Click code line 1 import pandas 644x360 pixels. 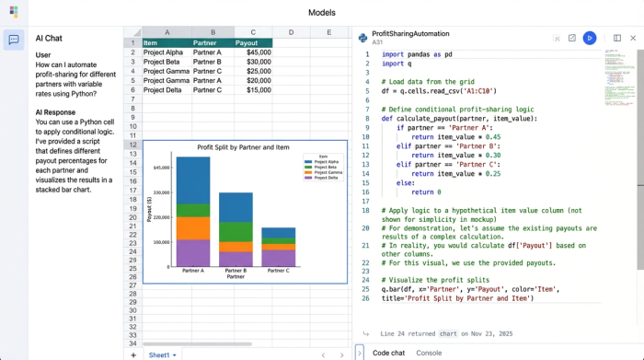pos(417,54)
